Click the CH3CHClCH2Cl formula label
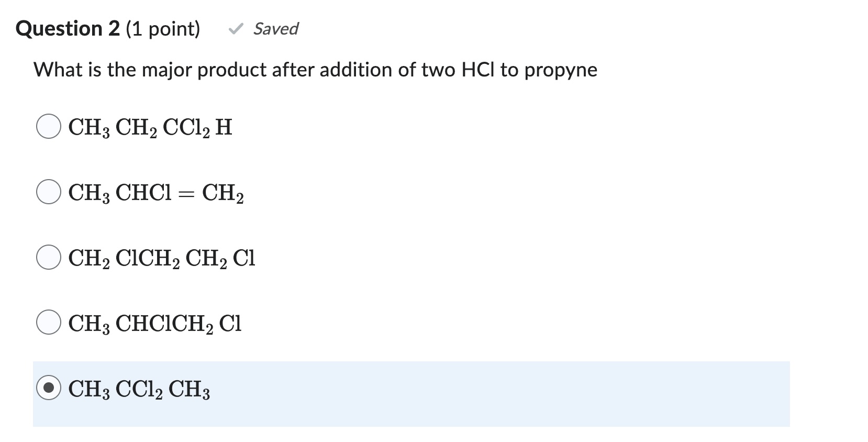The image size is (868, 442). pos(153,324)
